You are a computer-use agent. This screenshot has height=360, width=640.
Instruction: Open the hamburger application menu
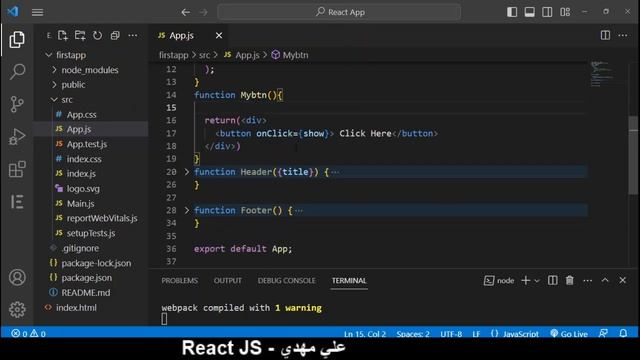point(37,12)
